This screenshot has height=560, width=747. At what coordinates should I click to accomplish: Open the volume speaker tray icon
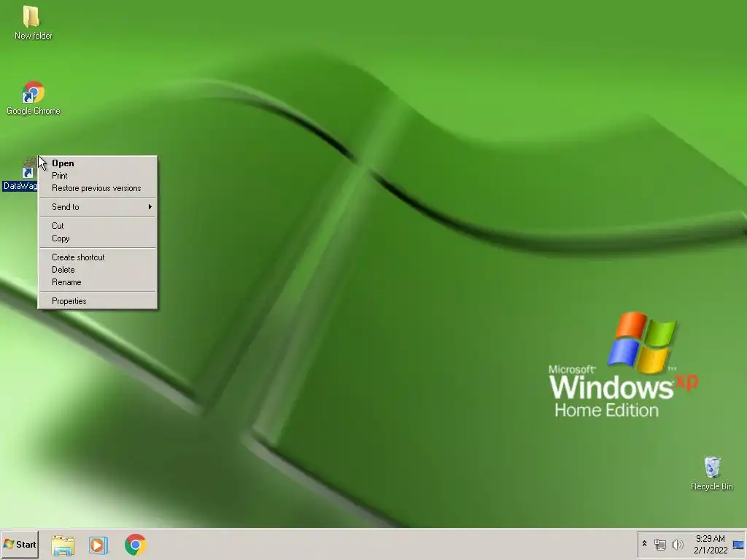(677, 544)
